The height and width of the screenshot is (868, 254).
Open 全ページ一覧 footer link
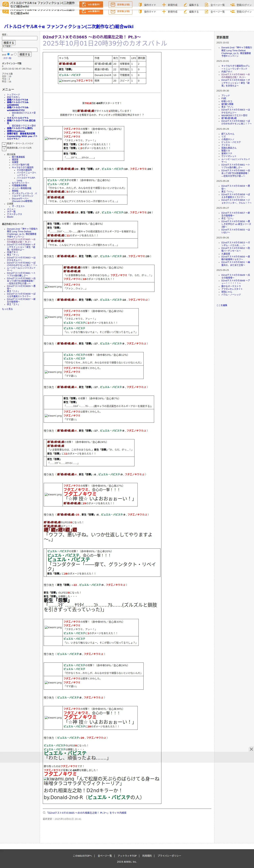[x=105, y=856]
